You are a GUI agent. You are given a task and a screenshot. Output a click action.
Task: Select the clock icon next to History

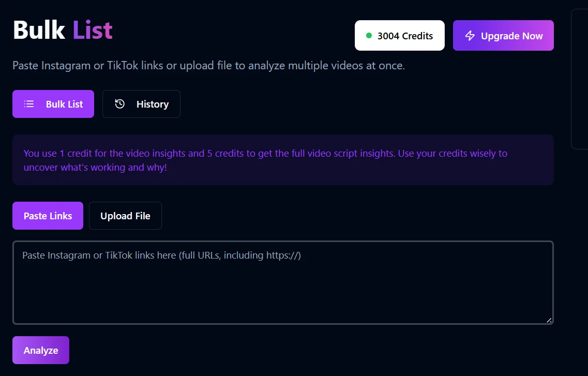point(120,103)
